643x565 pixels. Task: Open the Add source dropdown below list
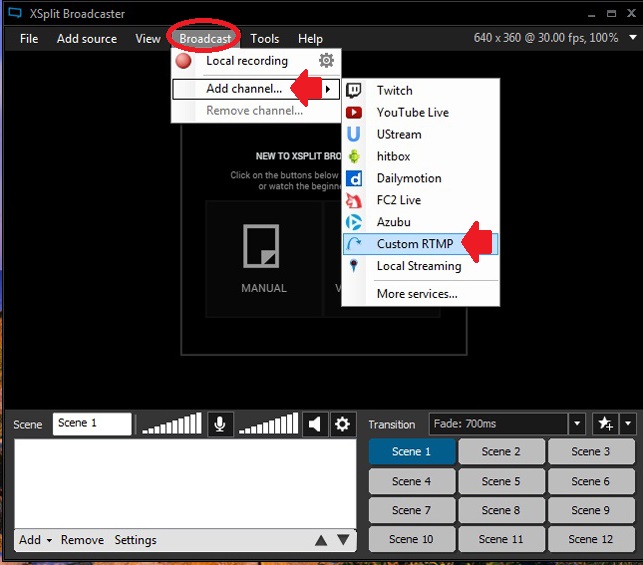(x=35, y=540)
